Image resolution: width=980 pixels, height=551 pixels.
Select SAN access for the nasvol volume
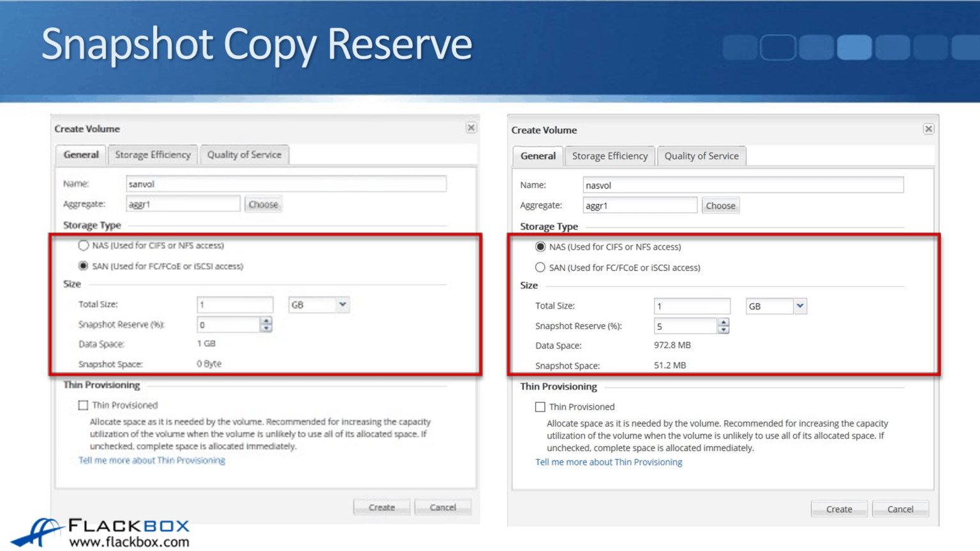pyautogui.click(x=540, y=267)
